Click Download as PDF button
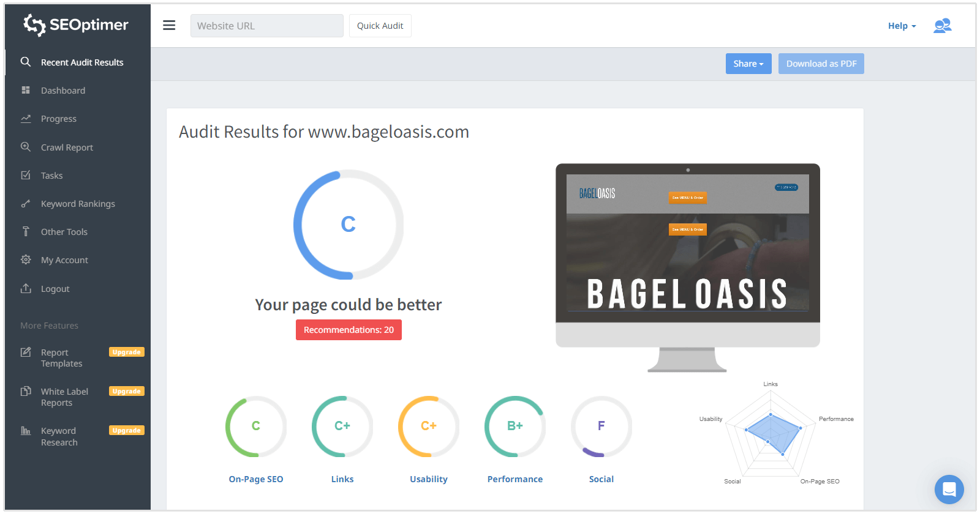 point(821,64)
